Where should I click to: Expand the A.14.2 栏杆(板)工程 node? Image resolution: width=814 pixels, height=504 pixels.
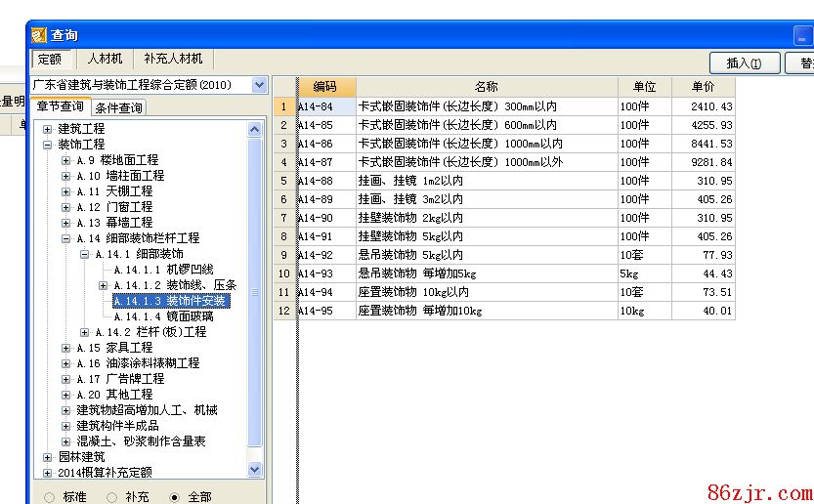(85, 332)
